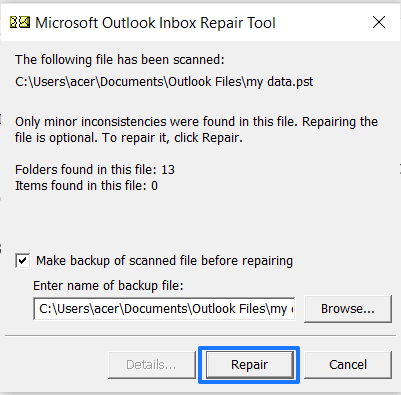
Task: Close the Inbox Repair Tool dialog
Action: tap(379, 23)
